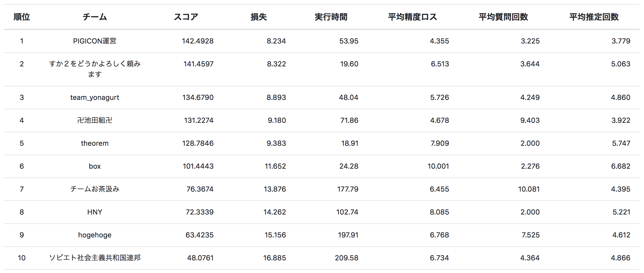Select the PIGICON運営 team name
This screenshot has width=644, height=273.
tap(94, 41)
